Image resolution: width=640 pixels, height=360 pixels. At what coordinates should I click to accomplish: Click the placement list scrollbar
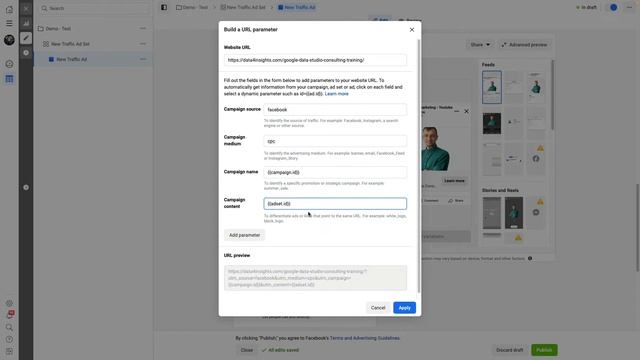click(553, 95)
